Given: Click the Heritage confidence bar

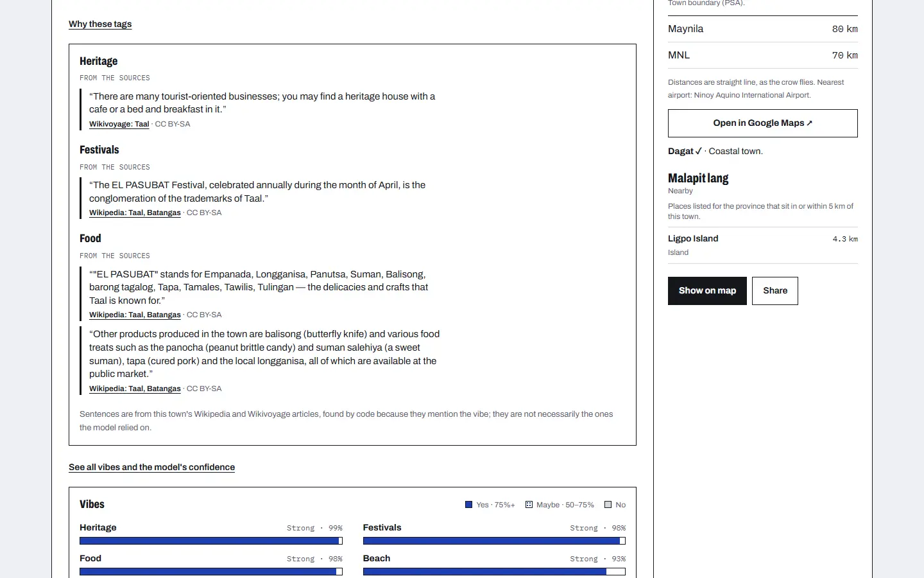Looking at the screenshot, I should click(211, 541).
